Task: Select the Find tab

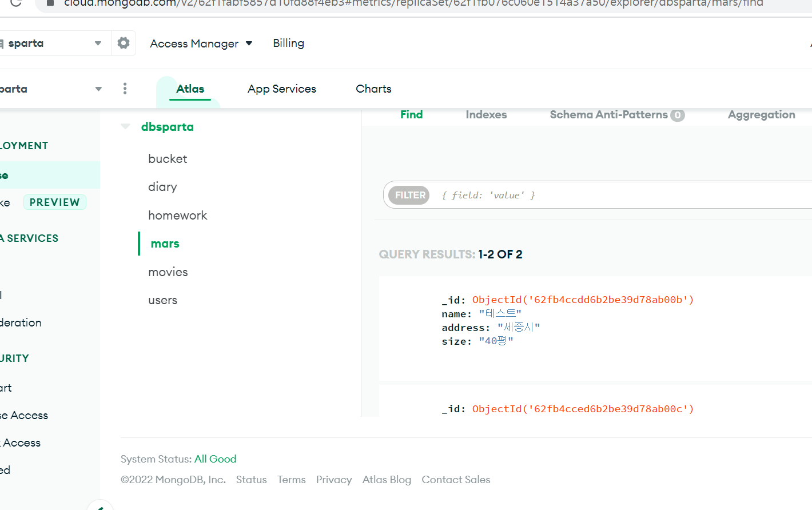Action: pyautogui.click(x=411, y=114)
